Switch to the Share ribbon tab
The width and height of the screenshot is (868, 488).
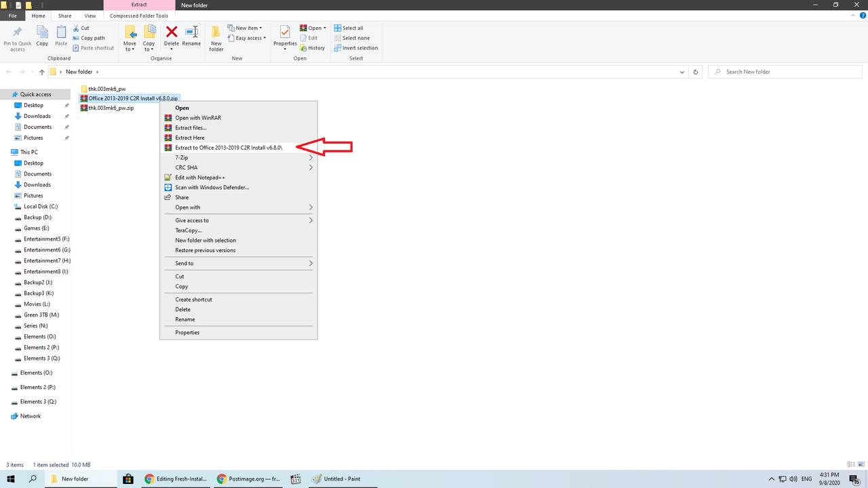pyautogui.click(x=64, y=16)
